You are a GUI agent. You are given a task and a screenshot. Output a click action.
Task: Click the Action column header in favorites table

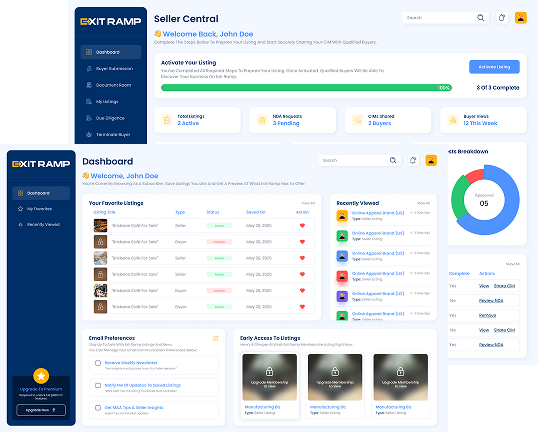point(302,212)
